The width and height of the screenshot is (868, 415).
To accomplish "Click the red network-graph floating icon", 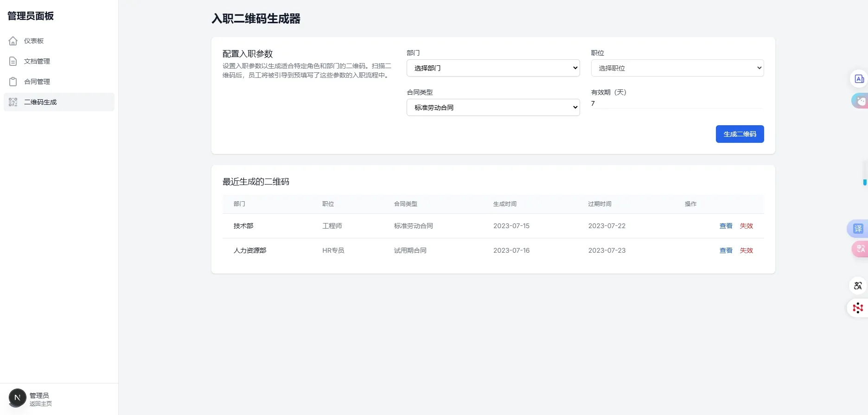I will pyautogui.click(x=858, y=308).
